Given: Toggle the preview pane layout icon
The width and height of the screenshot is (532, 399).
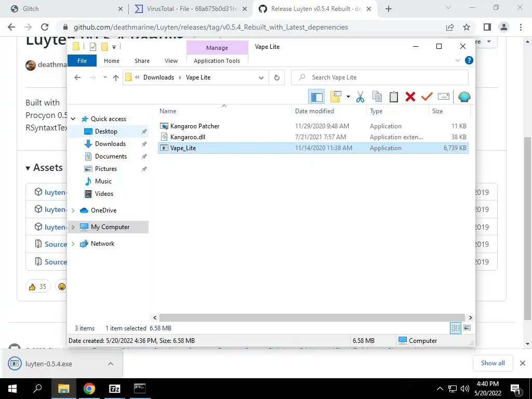Looking at the screenshot, I should 316,97.
